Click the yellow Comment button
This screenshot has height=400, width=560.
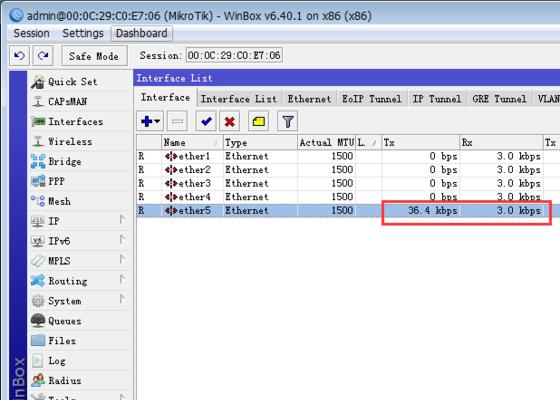point(259,121)
